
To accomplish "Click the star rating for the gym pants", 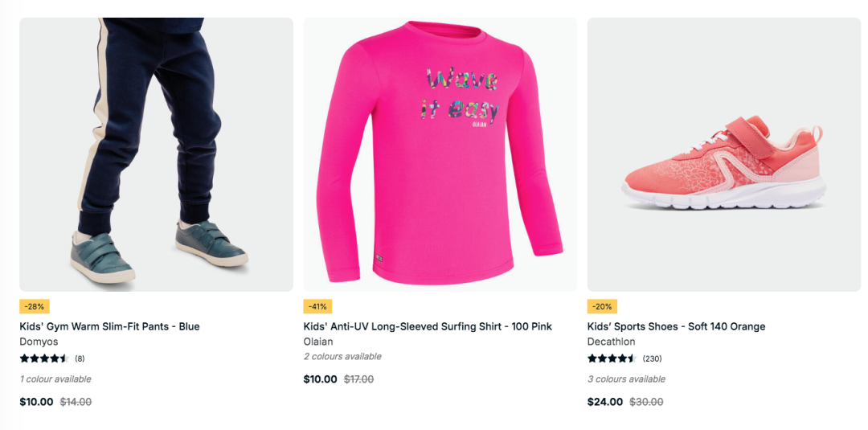I will (x=43, y=358).
